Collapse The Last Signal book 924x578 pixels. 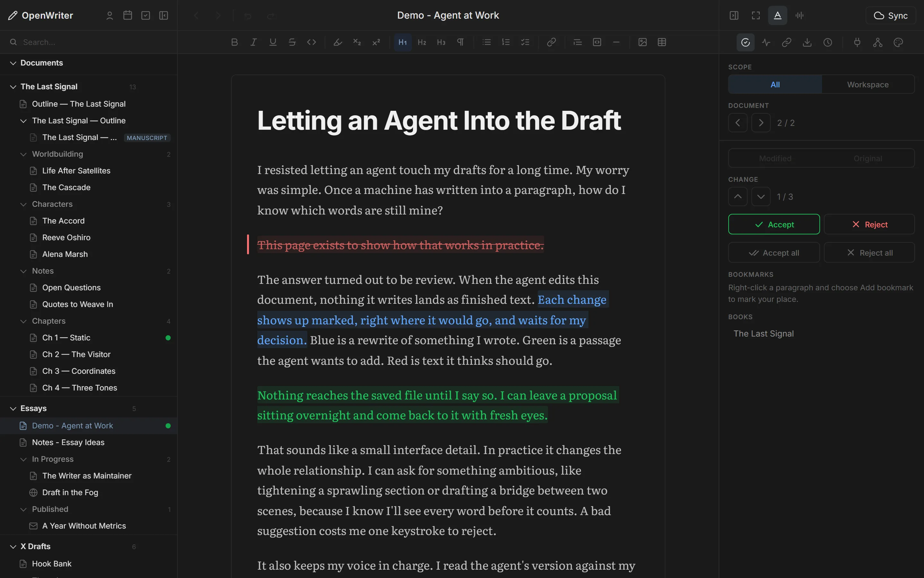click(13, 87)
